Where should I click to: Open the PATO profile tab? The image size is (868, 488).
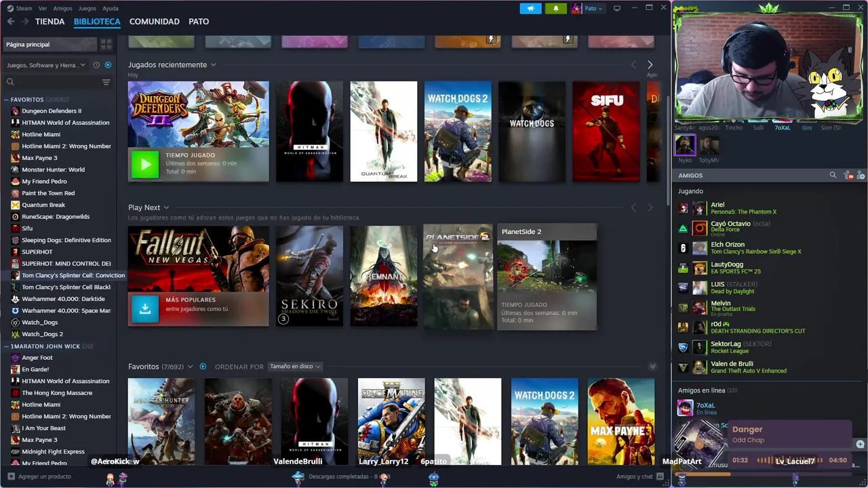(199, 22)
